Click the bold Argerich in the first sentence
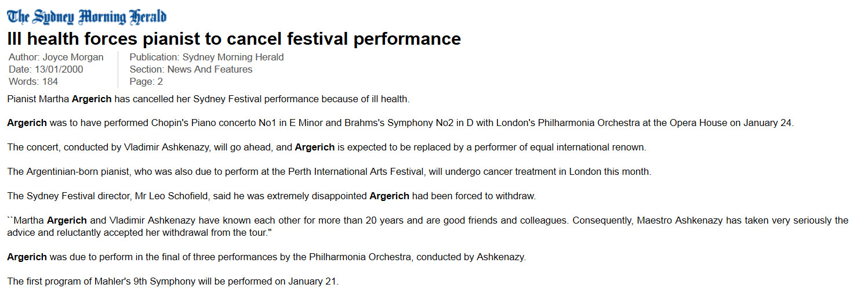 (x=92, y=99)
